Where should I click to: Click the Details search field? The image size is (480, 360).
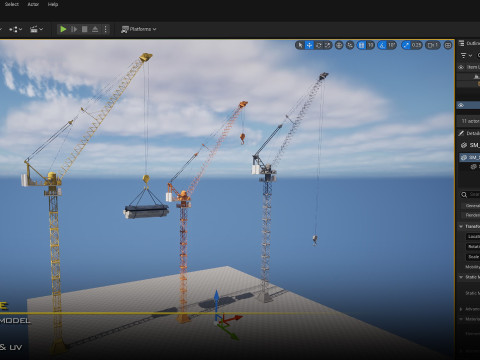(x=471, y=194)
